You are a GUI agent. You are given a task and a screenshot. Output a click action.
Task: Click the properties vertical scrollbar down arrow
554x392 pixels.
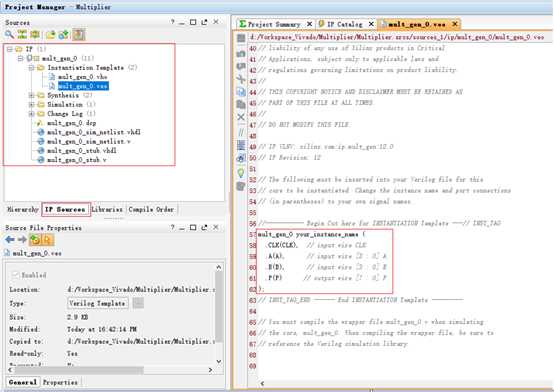[219, 361]
